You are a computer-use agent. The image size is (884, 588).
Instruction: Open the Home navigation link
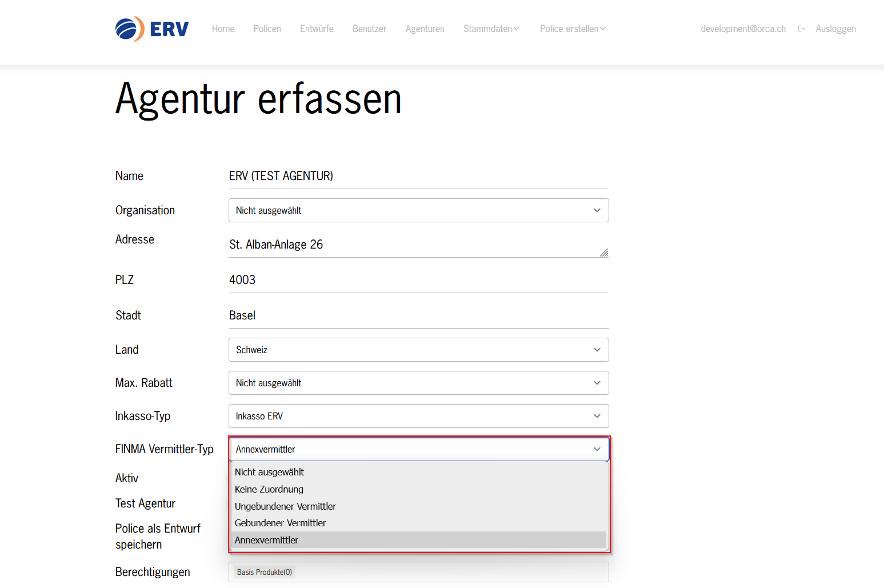click(223, 29)
